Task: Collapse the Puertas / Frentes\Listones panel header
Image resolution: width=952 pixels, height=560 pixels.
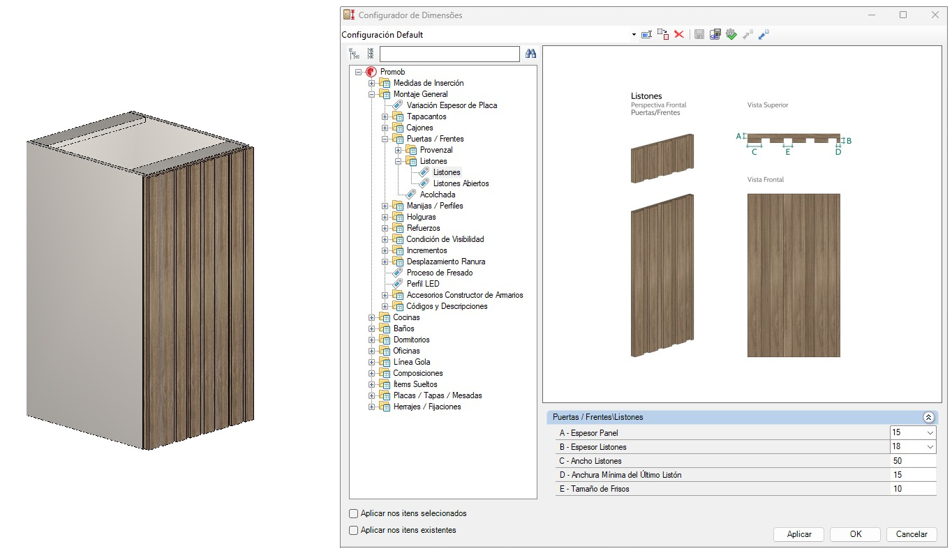Action: coord(928,417)
